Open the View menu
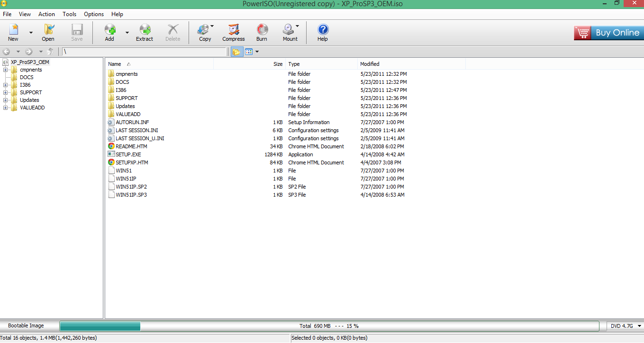 click(x=25, y=14)
